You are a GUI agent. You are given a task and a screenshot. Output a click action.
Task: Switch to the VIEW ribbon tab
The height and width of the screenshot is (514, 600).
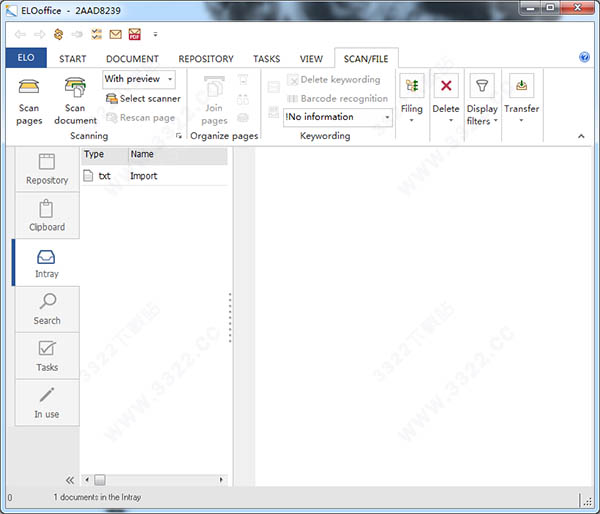[x=311, y=59]
